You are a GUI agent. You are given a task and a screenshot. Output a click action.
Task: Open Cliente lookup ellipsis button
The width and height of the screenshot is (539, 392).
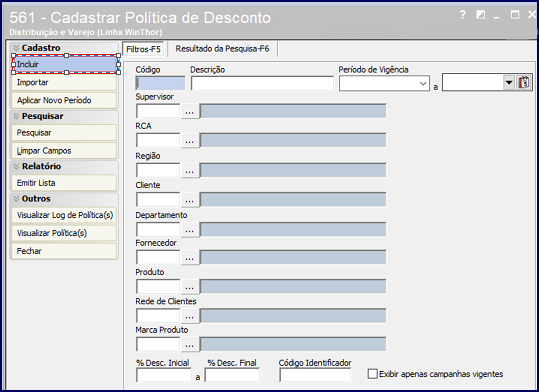(190, 199)
